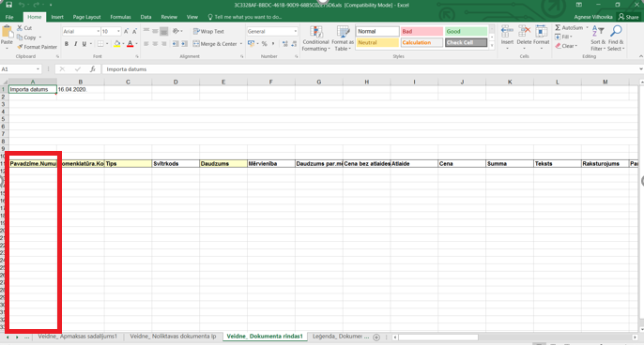Select the Daudzums header cell
The width and height of the screenshot is (644, 345).
(x=223, y=164)
